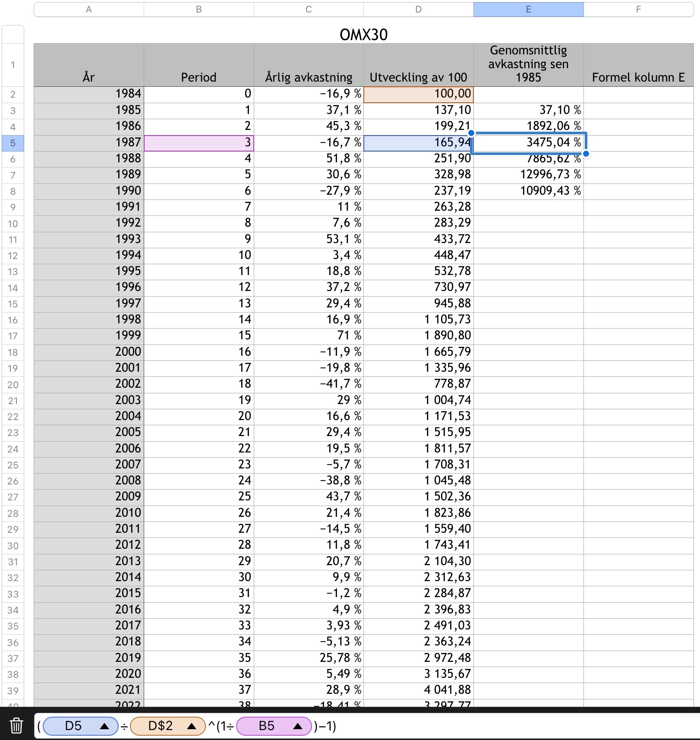This screenshot has width=700, height=740.
Task: Click the cell showing 778,87
Action: [419, 384]
